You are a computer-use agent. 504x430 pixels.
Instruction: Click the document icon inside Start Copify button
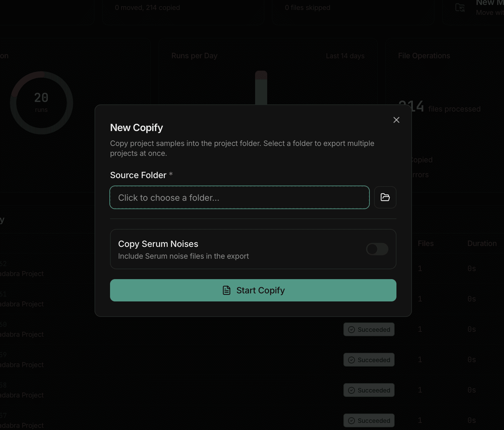pyautogui.click(x=227, y=290)
